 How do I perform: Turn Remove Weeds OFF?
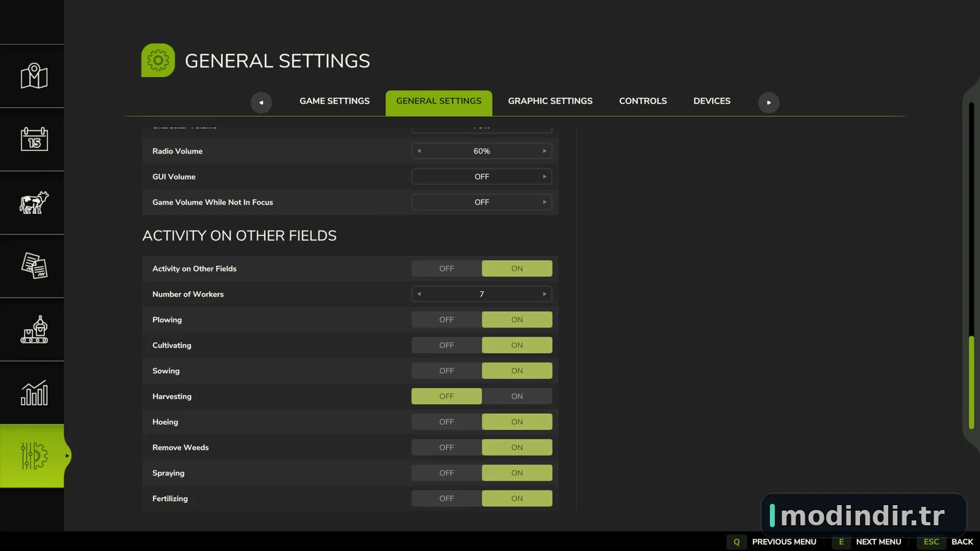click(447, 448)
